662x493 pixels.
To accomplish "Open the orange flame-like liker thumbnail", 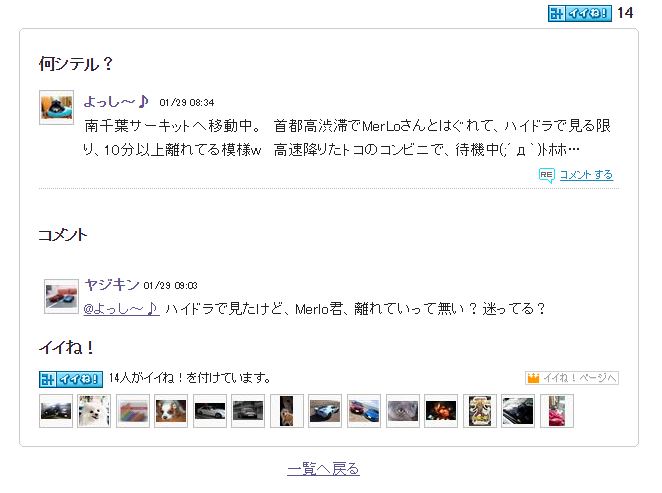I will 441,411.
